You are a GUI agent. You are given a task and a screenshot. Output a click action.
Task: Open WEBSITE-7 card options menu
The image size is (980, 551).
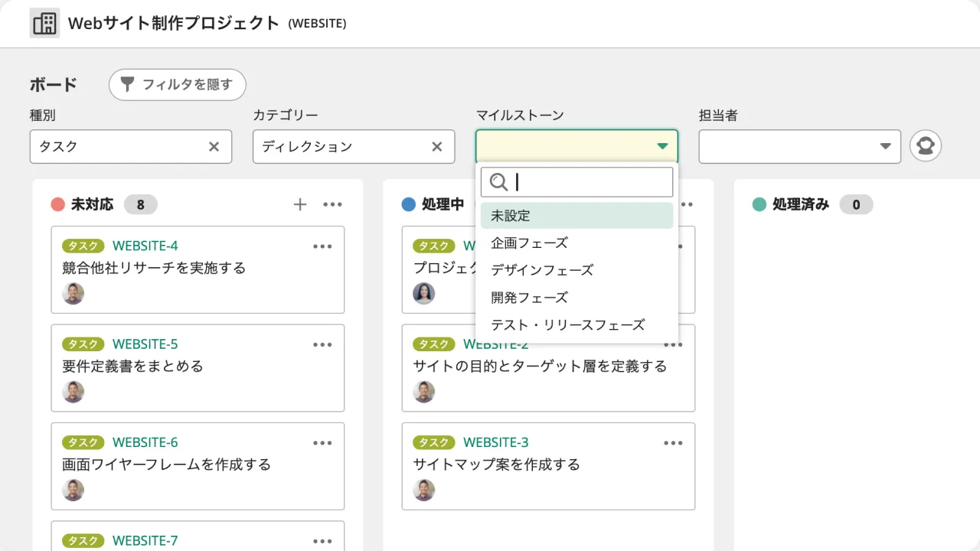(322, 541)
